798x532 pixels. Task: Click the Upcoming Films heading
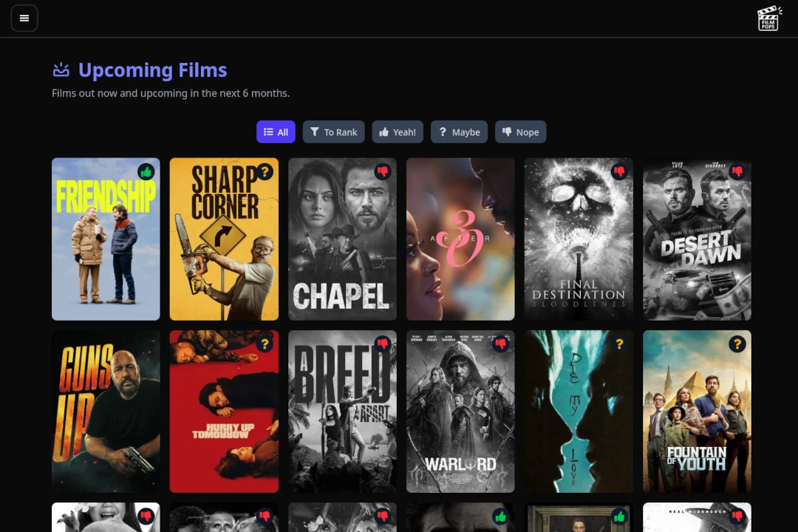(x=152, y=70)
